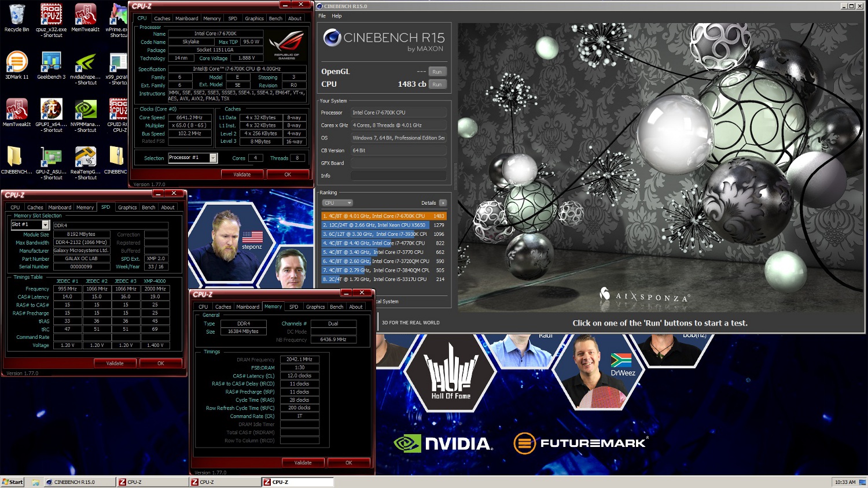868x488 pixels.
Task: Launch cpuz_x32.exe shortcut icon
Action: 51,14
